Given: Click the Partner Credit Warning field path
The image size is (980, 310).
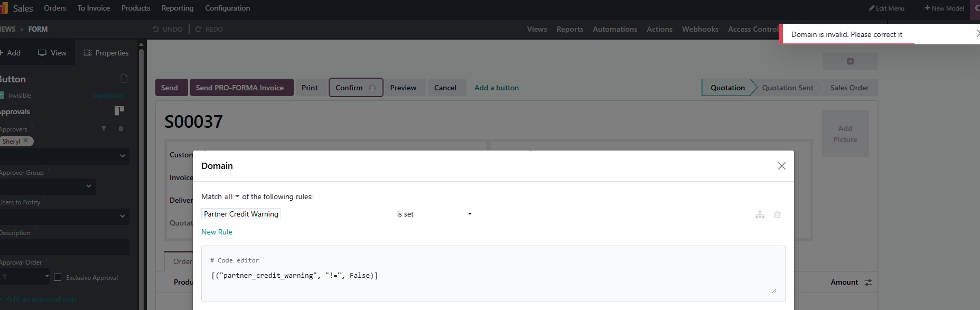Looking at the screenshot, I should [241, 214].
